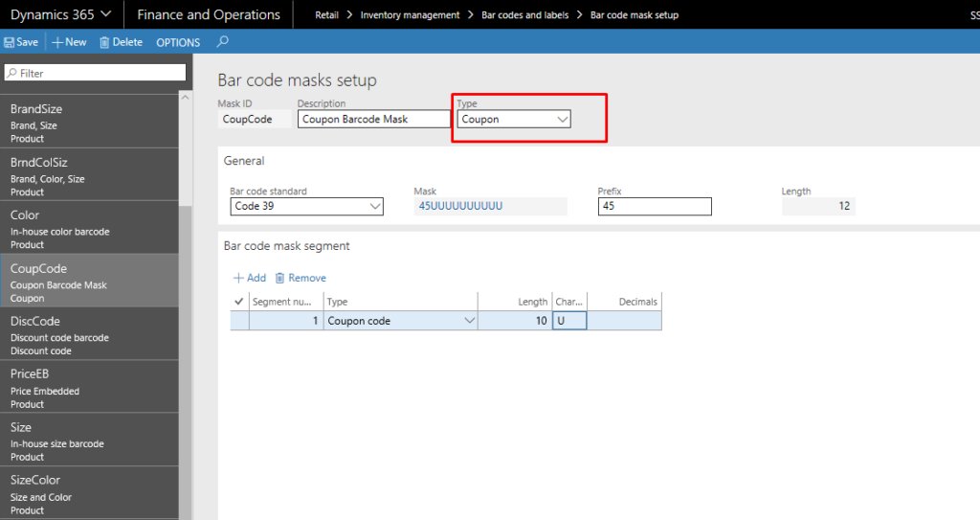Open segment Type dropdown showing Coupon code
The width and height of the screenshot is (980, 520).
click(x=469, y=321)
